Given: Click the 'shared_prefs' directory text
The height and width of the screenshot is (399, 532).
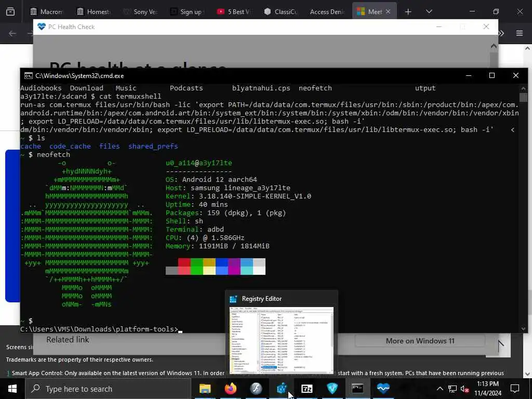Looking at the screenshot, I should (x=153, y=146).
